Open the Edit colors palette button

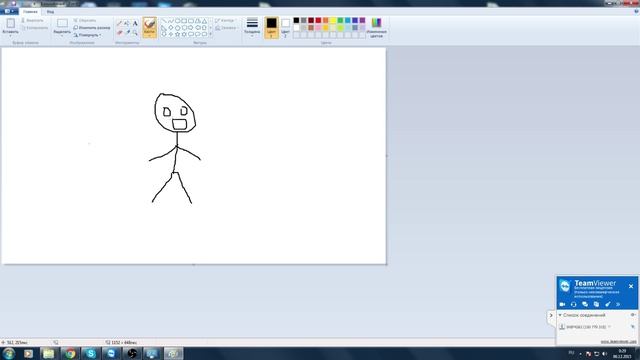pos(376,27)
